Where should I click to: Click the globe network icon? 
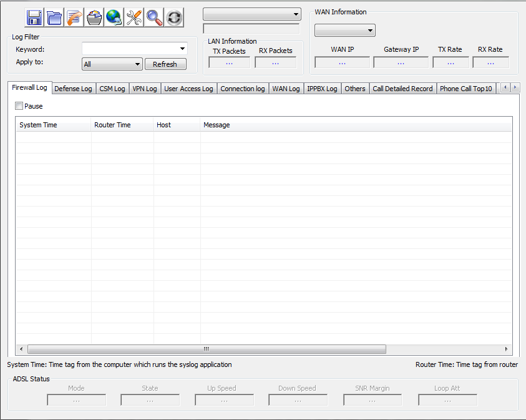pyautogui.click(x=114, y=17)
